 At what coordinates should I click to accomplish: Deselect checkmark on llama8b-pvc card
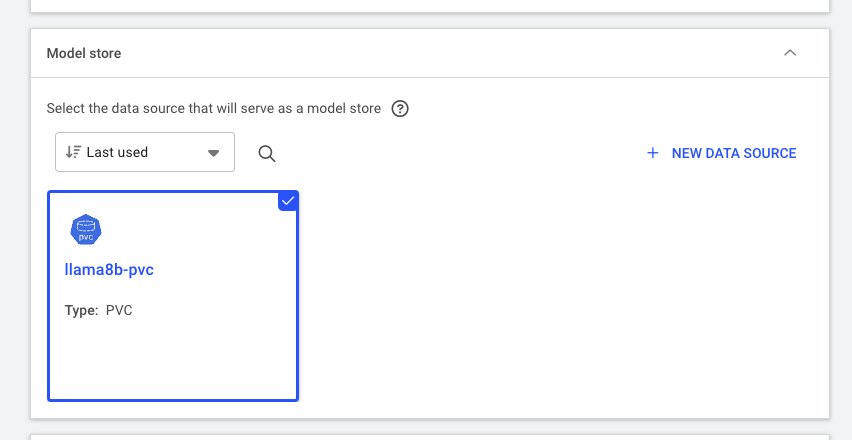288,201
